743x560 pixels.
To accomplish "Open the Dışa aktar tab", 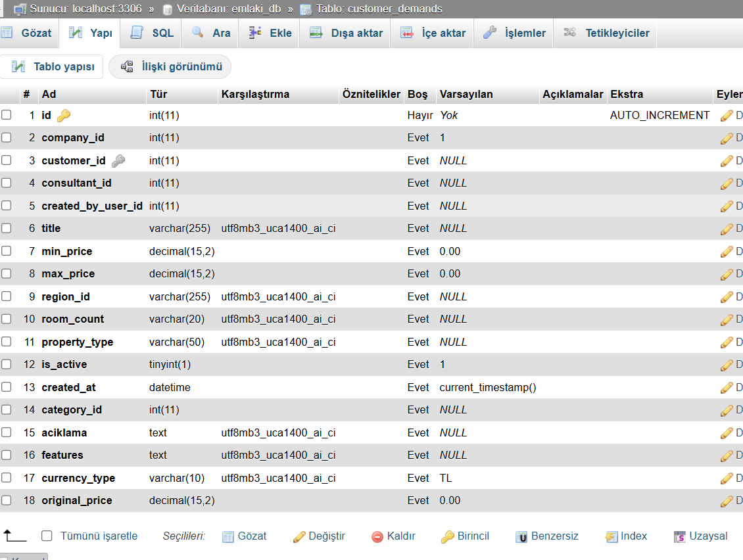I will [346, 33].
